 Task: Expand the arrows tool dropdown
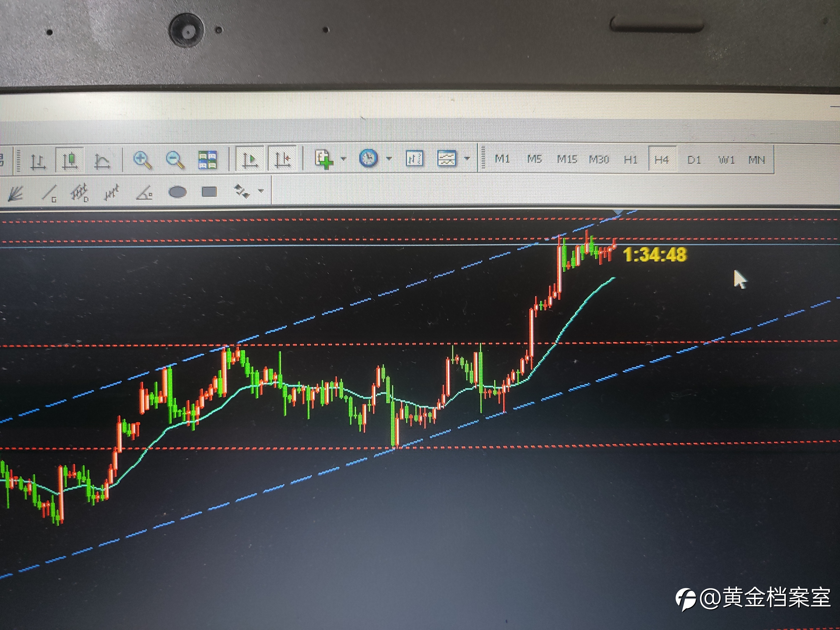pyautogui.click(x=261, y=191)
